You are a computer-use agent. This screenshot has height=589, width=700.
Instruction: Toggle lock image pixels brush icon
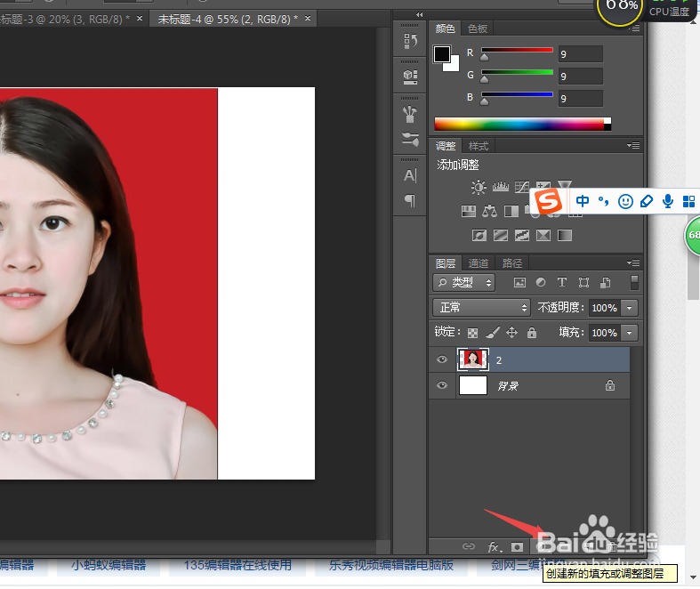(x=493, y=332)
